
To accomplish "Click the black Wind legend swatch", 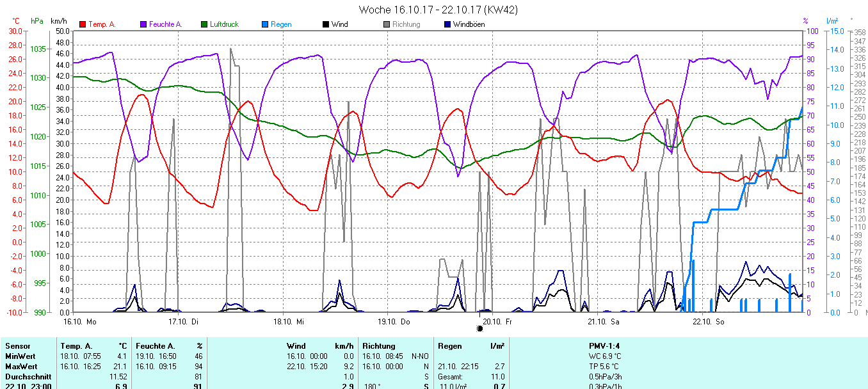I will pos(326,24).
